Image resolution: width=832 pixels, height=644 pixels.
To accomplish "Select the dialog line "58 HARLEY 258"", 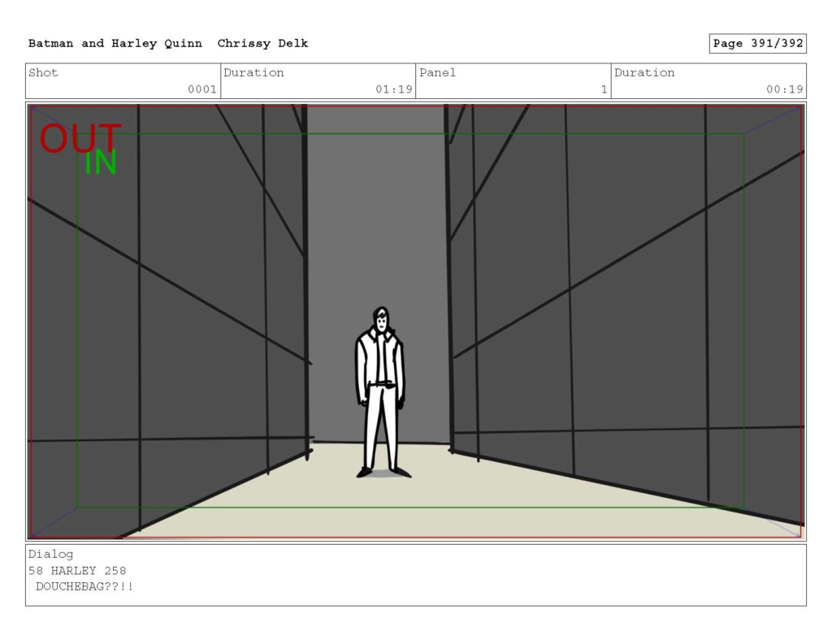I will point(77,571).
